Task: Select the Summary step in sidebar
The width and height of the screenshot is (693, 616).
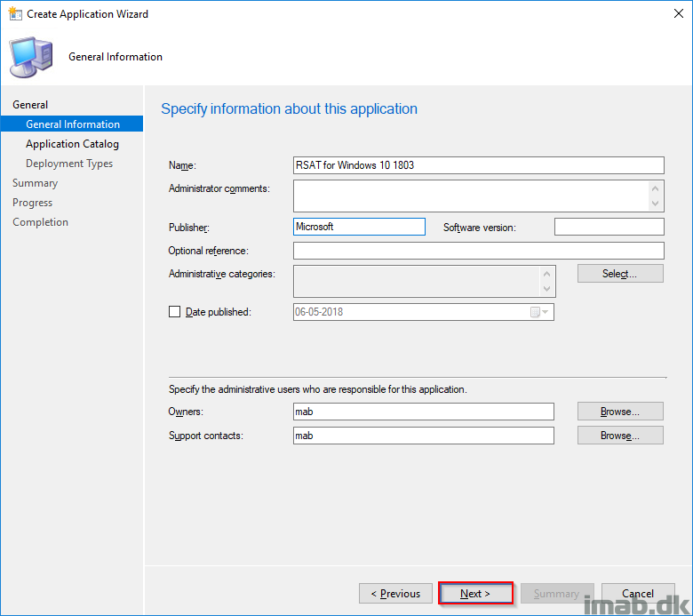Action: coord(36,182)
